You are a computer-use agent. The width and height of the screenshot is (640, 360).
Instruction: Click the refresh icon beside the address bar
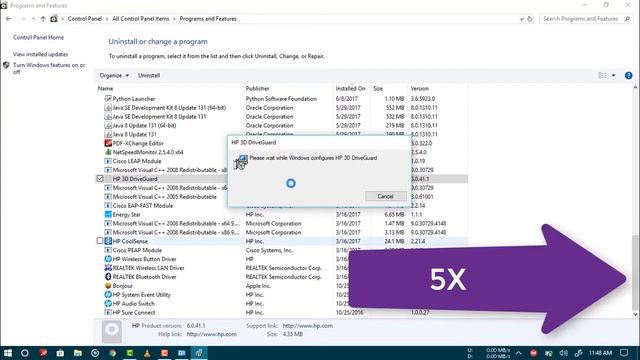coord(530,19)
